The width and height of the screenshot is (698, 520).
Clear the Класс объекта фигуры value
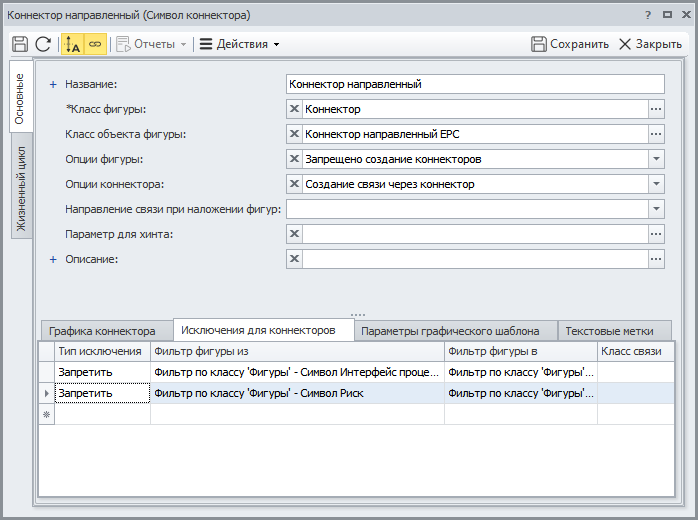(294, 134)
